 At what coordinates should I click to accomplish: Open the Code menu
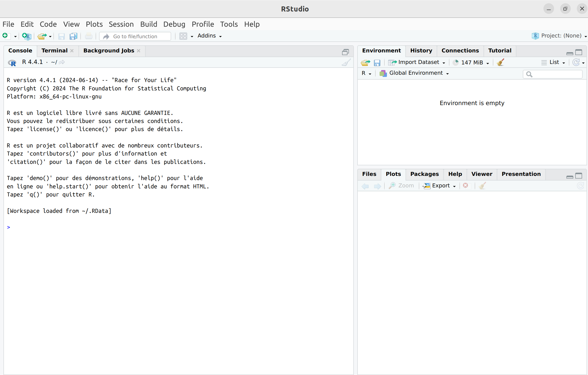48,24
